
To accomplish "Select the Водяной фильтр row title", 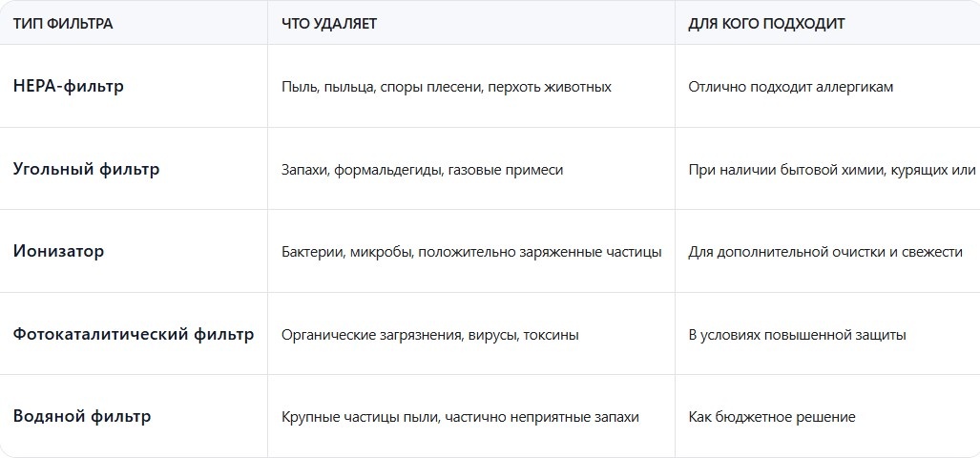I will click(82, 416).
